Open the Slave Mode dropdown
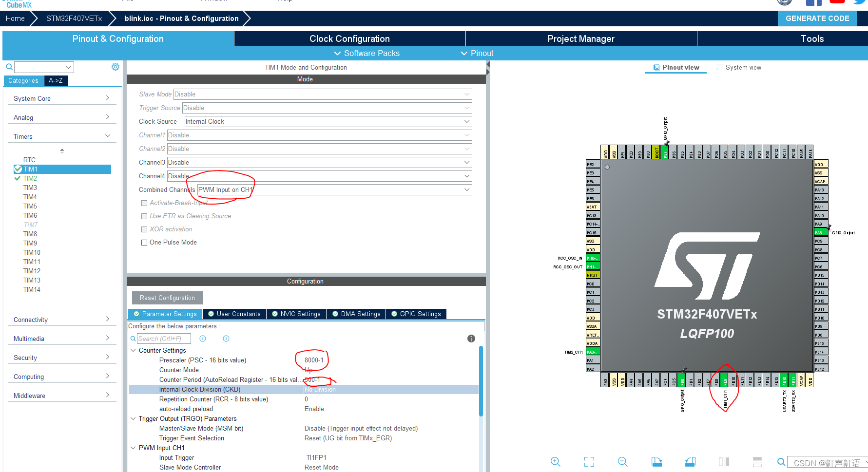868x472 pixels. coord(323,94)
